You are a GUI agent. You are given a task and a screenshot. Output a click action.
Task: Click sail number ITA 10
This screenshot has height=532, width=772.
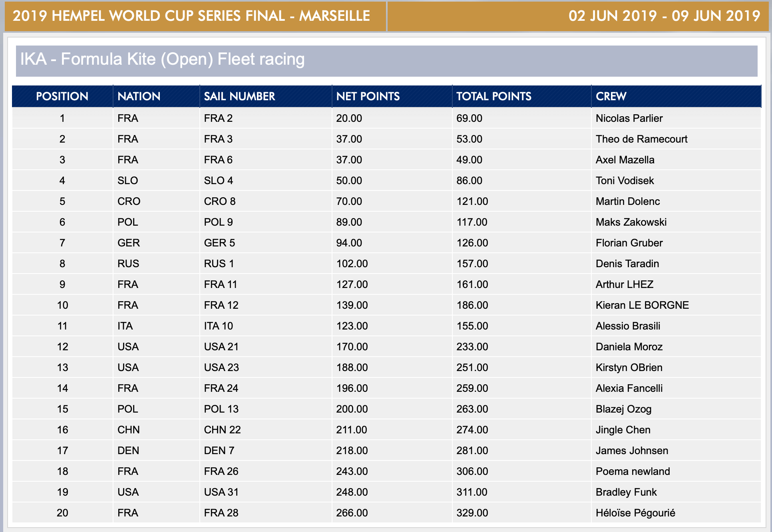[218, 326]
